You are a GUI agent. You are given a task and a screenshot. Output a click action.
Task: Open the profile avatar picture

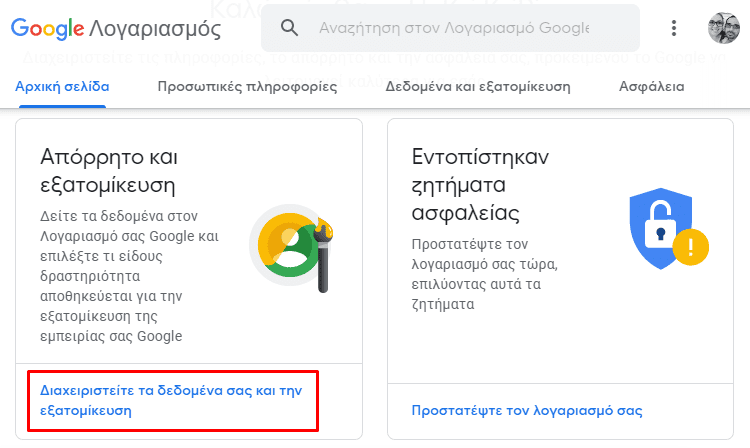[x=724, y=28]
